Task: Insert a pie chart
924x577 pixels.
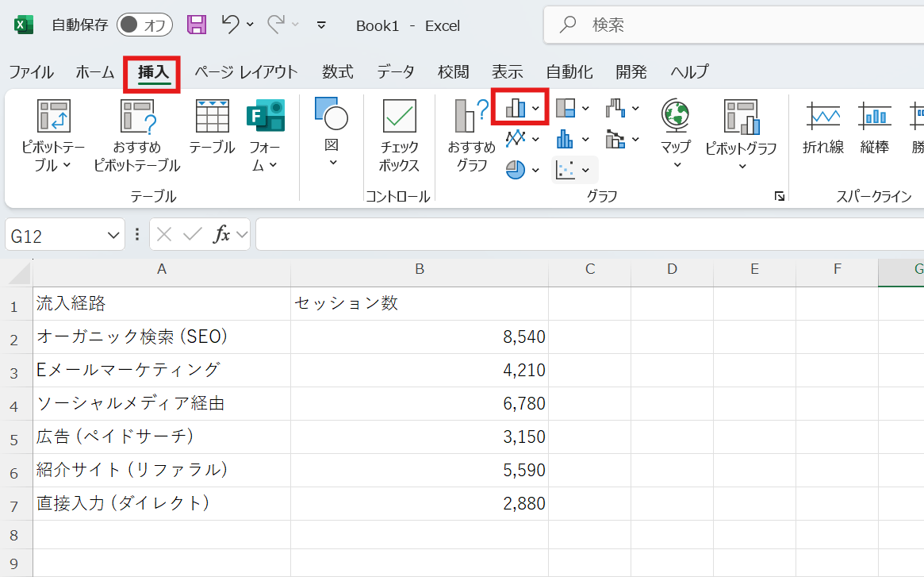Action: tap(516, 169)
